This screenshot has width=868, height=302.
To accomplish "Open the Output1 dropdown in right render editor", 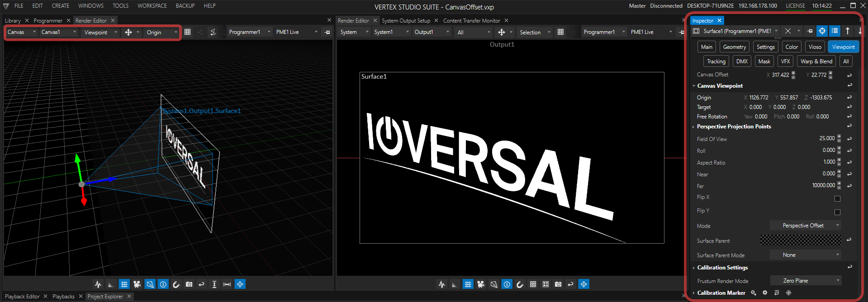I will 432,32.
